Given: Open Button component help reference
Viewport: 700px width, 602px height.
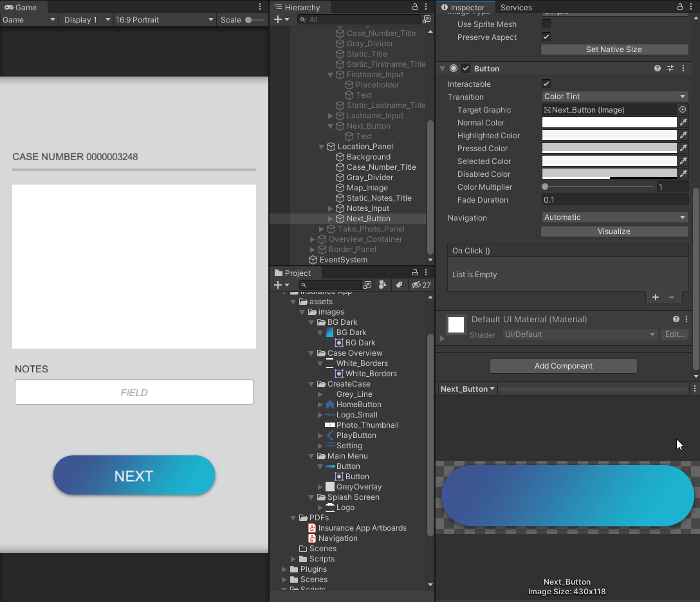Looking at the screenshot, I should click(x=657, y=68).
